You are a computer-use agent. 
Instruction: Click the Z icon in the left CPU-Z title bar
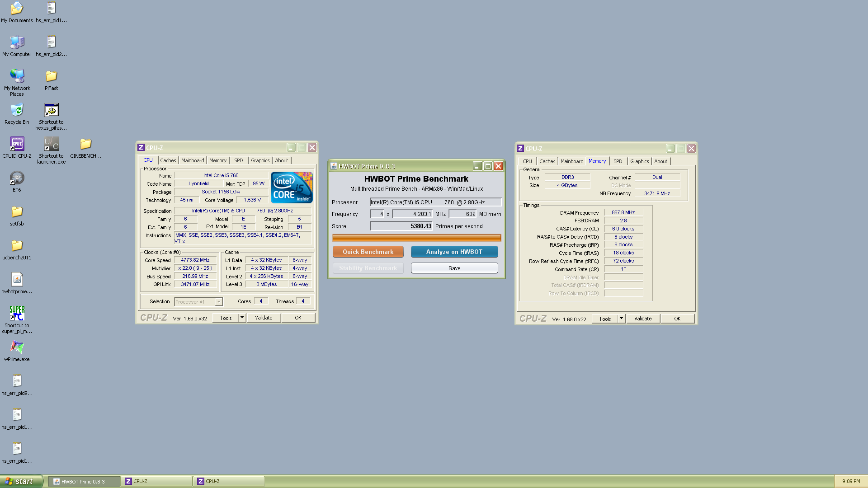point(141,148)
